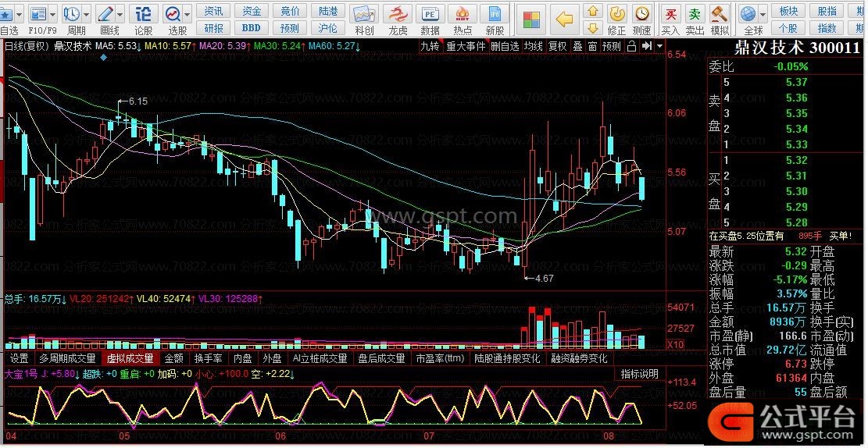The image size is (868, 448).
Task: Click the four-color grid layout icon
Action: (531, 20)
